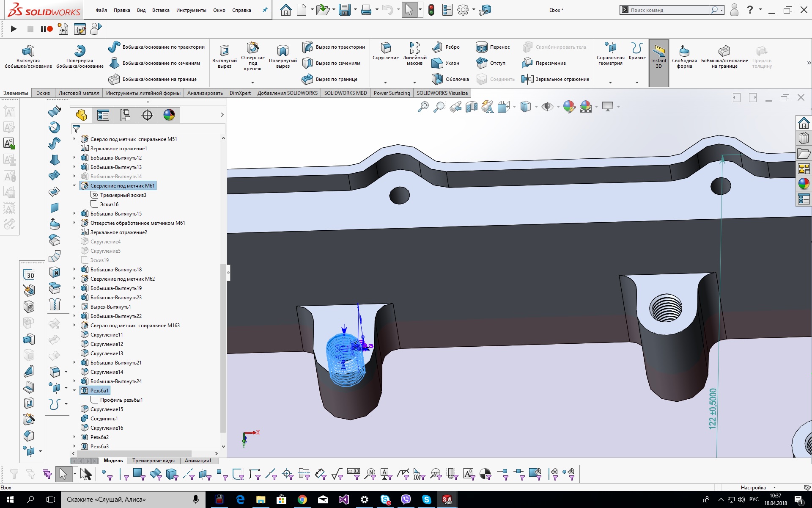Open the Curves dropdown arrow
This screenshot has height=508, width=812.
pyautogui.click(x=637, y=82)
